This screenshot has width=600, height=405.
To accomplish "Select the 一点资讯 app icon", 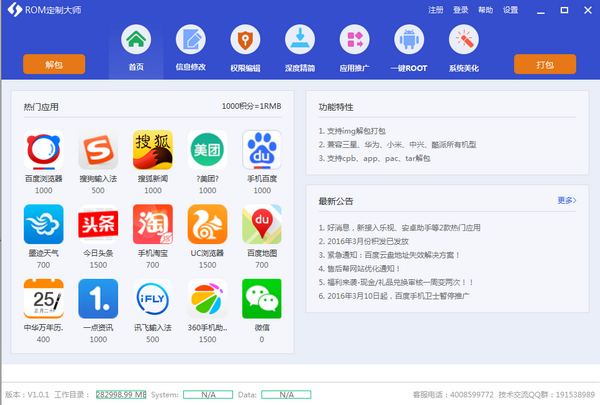I will point(98,299).
